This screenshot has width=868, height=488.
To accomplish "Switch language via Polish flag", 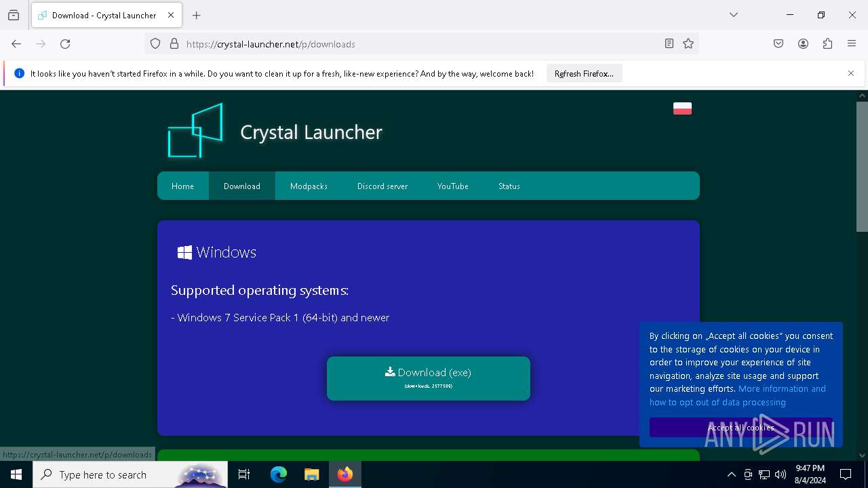I will 682,108.
